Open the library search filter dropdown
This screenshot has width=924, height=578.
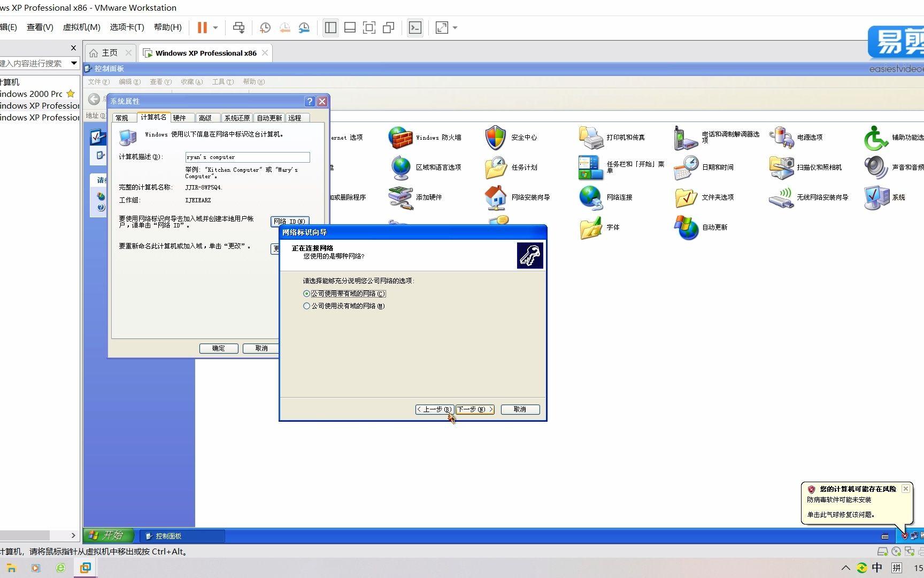(74, 63)
